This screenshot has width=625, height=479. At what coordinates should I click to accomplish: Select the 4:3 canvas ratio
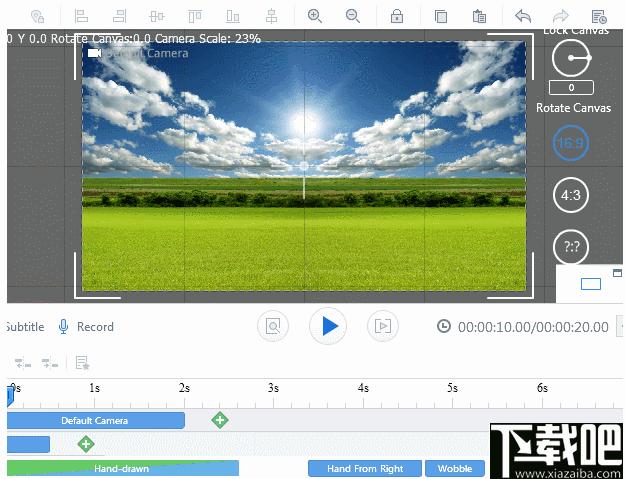pyautogui.click(x=571, y=195)
